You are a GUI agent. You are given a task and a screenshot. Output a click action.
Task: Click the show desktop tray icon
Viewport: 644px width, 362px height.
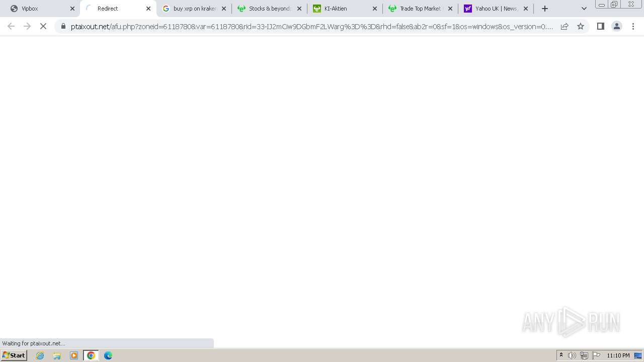coord(638,355)
